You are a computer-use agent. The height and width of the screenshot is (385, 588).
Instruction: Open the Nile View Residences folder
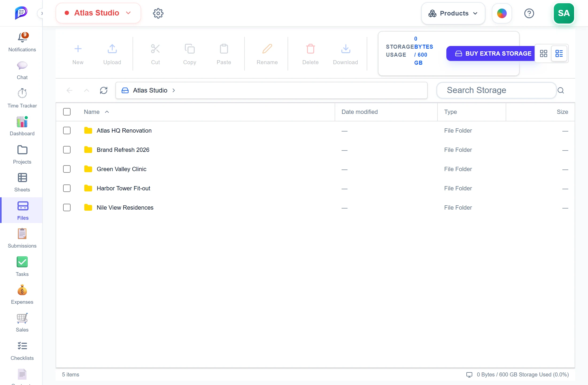click(125, 207)
